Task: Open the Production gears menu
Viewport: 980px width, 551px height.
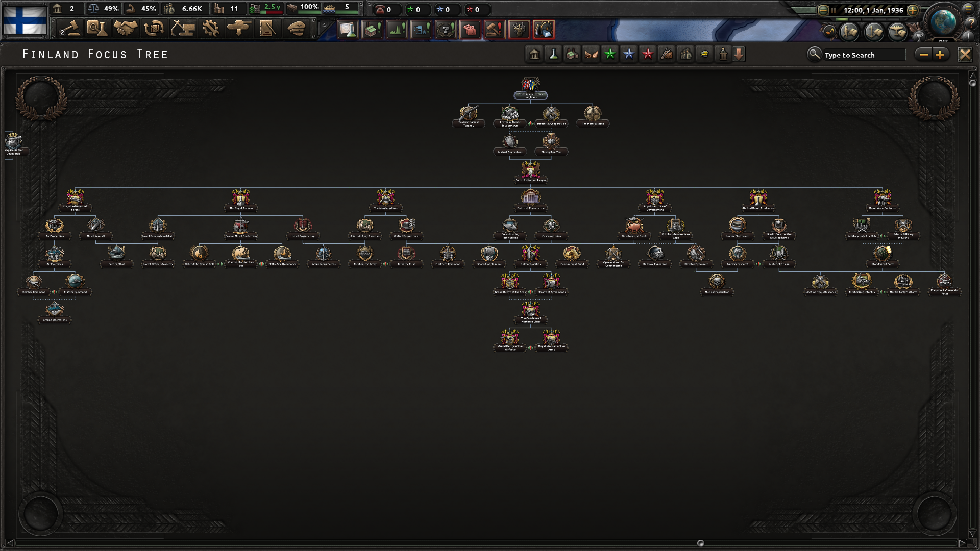Action: (x=210, y=29)
